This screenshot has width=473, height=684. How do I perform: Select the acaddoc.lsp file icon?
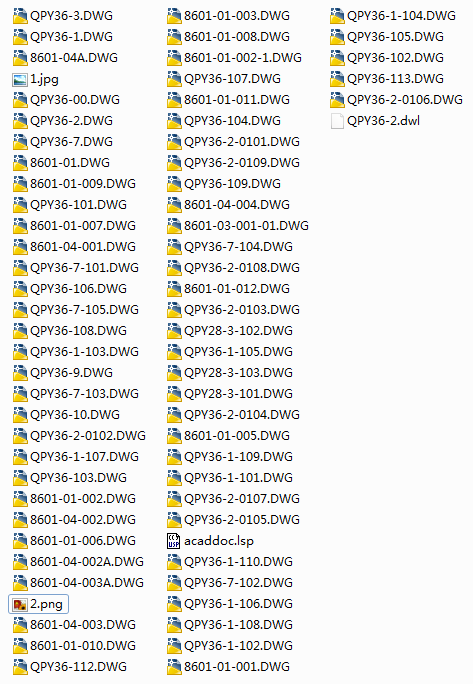coord(174,541)
